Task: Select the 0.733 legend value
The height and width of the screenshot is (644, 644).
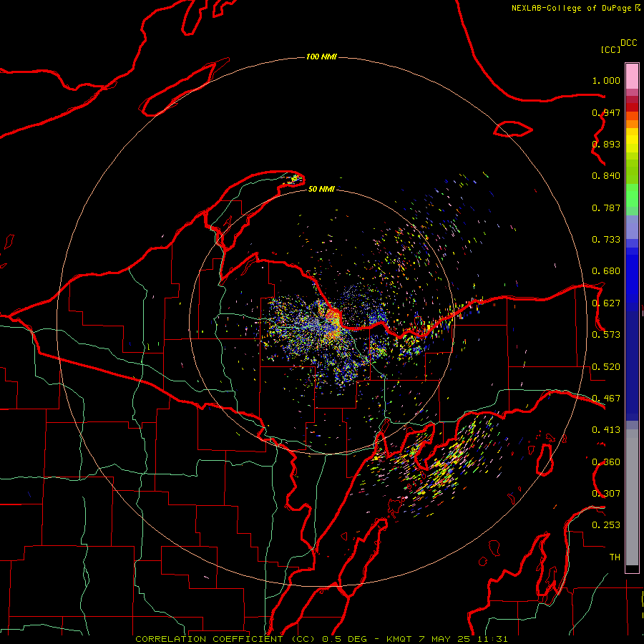Action: pyautogui.click(x=606, y=240)
